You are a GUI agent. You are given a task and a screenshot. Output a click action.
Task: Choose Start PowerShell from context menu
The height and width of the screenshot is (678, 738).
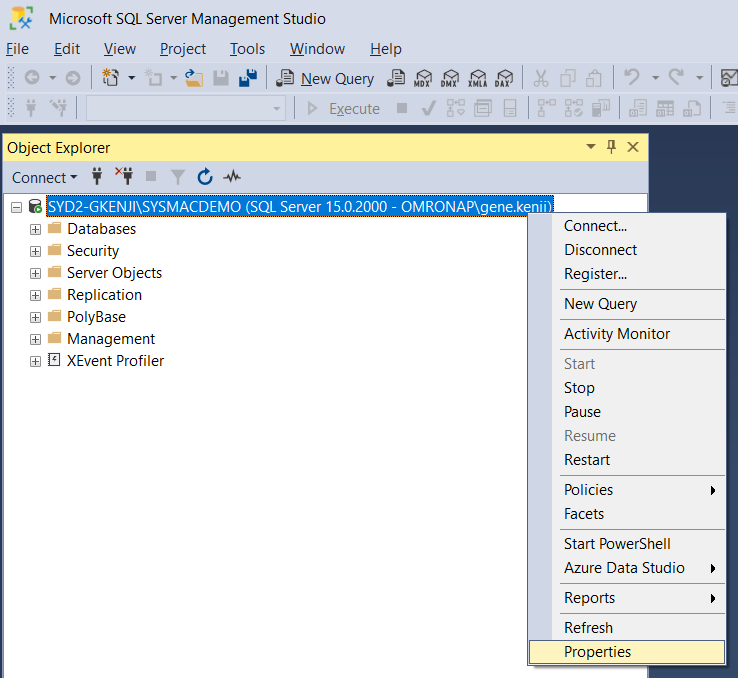627,543
